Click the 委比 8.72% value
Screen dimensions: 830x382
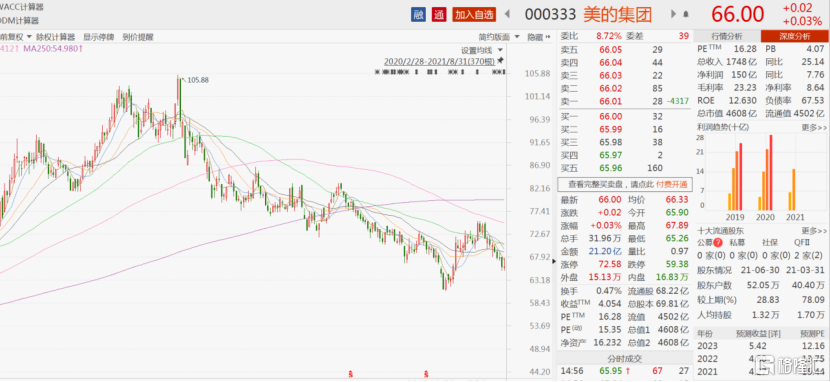[609, 36]
